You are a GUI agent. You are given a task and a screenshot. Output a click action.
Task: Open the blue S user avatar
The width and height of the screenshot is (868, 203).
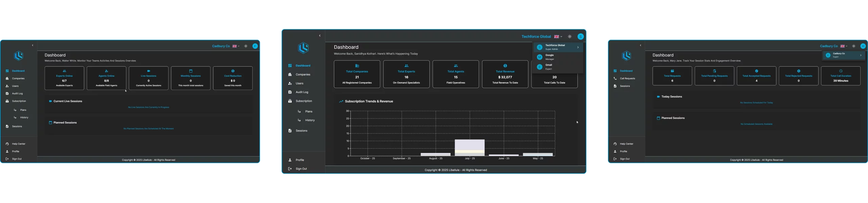click(580, 37)
